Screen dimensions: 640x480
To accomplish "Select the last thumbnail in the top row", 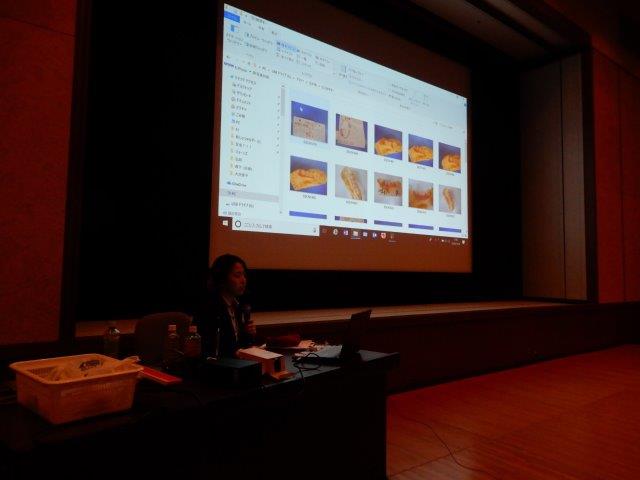I will [450, 157].
